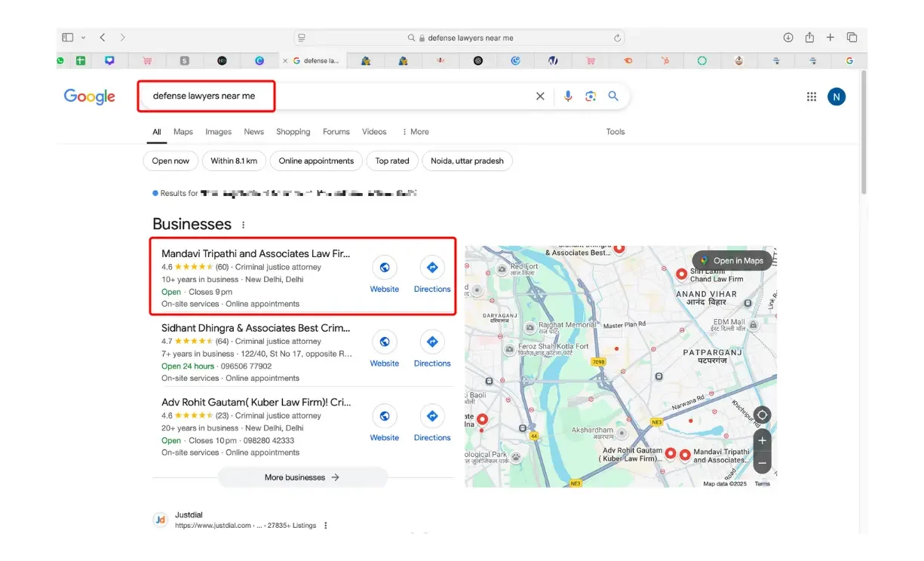Switch to the Images results tab
The height and width of the screenshot is (561, 924).
(219, 132)
